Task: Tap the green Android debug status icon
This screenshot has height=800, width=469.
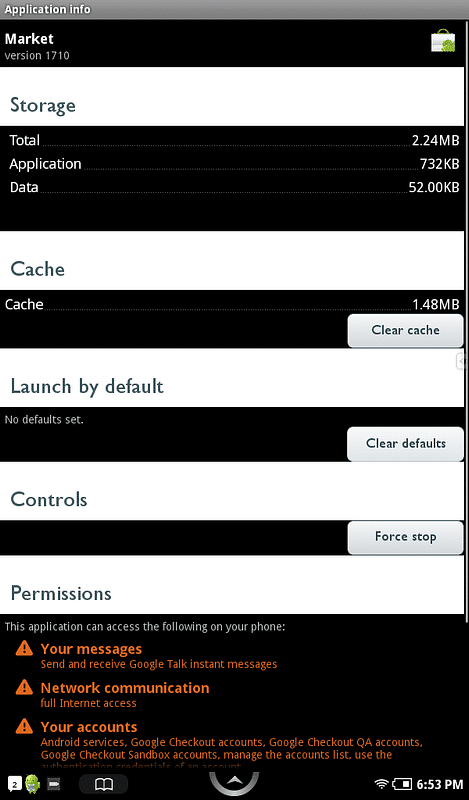Action: 33,784
